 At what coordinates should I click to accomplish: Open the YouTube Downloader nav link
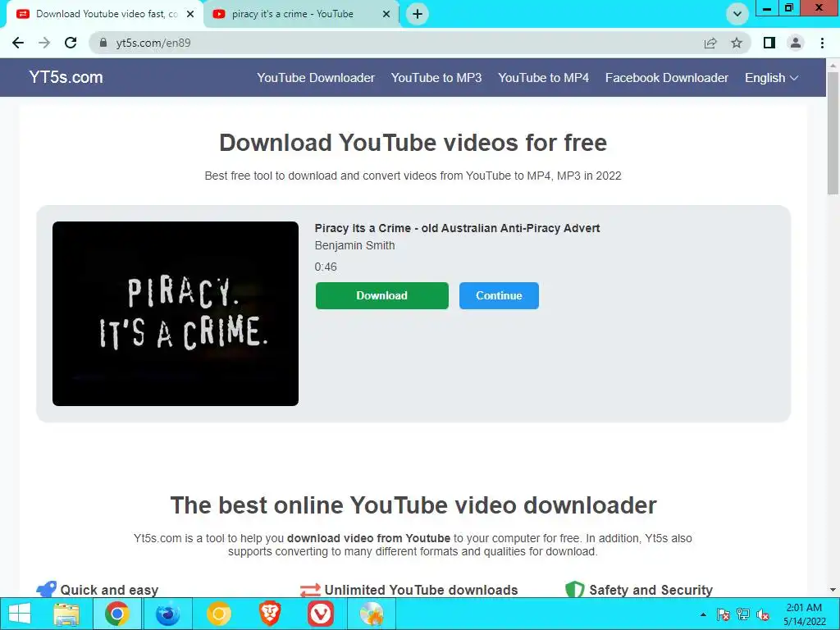pos(316,78)
